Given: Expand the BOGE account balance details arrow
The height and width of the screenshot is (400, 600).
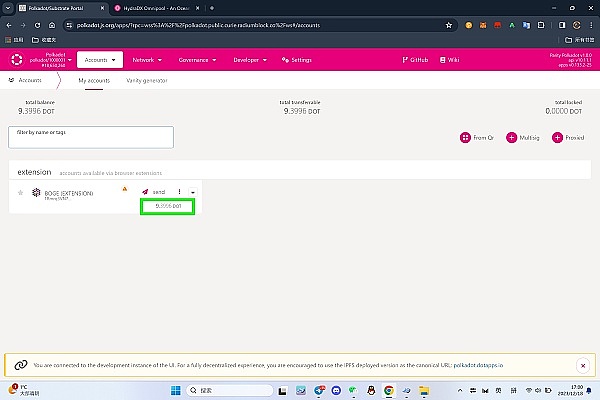Looking at the screenshot, I should tap(193, 192).
